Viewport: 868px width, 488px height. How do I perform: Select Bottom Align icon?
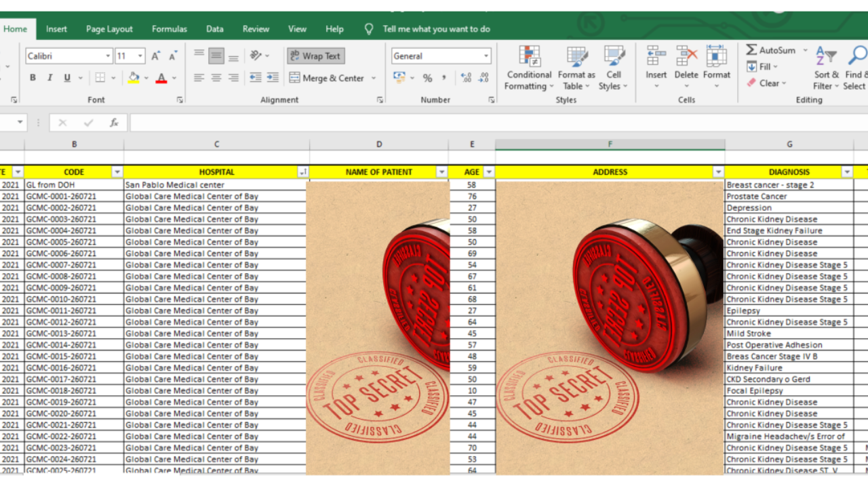tap(233, 56)
